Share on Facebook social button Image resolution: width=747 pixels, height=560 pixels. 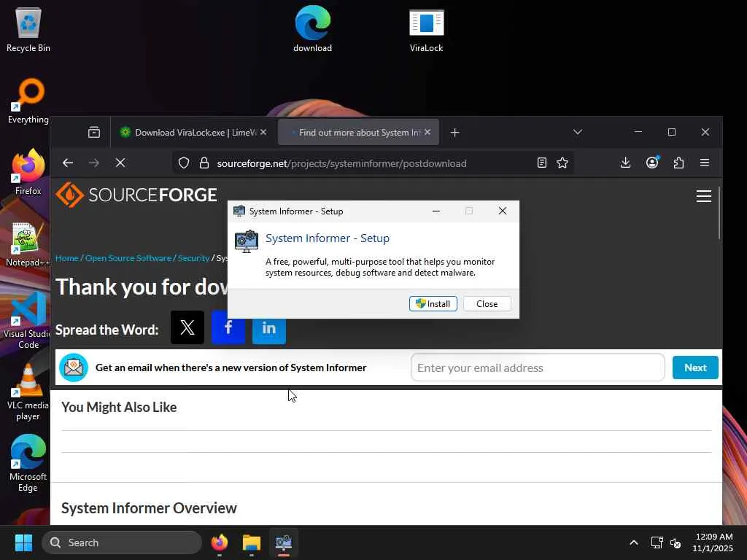(x=228, y=327)
